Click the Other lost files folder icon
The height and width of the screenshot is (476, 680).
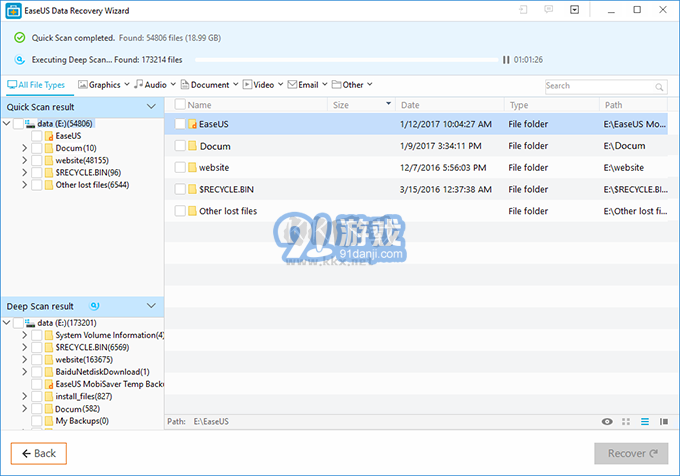click(193, 211)
